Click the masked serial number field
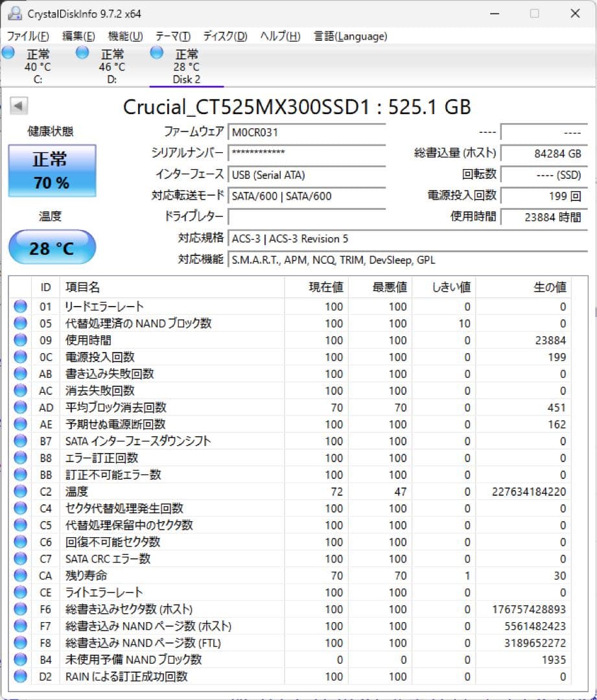The height and width of the screenshot is (700, 597). pos(307,153)
